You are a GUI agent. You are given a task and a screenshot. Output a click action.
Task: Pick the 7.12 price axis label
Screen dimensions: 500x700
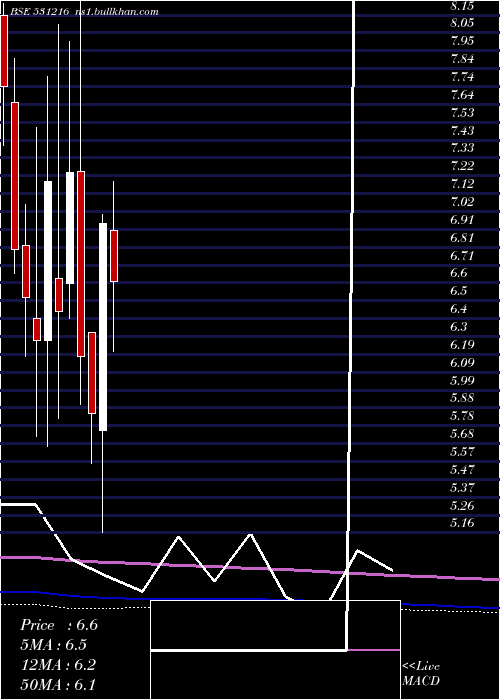[462, 184]
